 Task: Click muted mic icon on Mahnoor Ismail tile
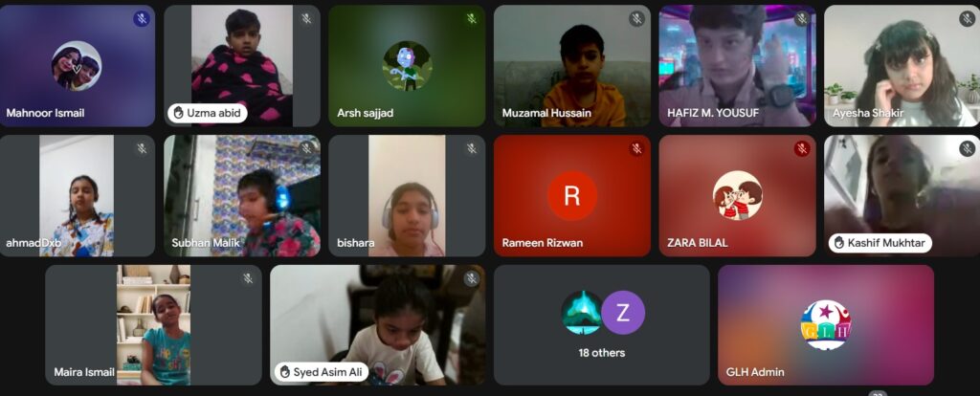pos(142,19)
